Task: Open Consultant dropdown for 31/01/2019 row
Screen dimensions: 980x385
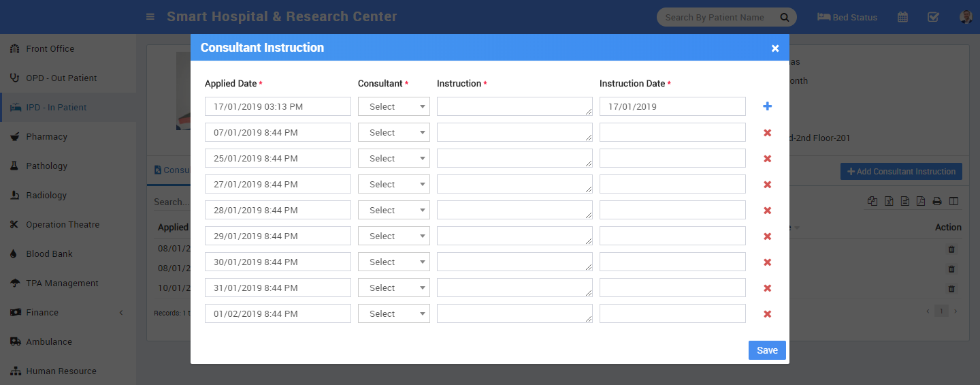Action: tap(393, 288)
